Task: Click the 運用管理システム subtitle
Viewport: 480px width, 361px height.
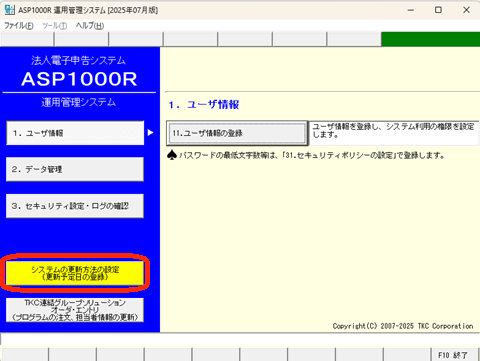Action: pos(79,102)
